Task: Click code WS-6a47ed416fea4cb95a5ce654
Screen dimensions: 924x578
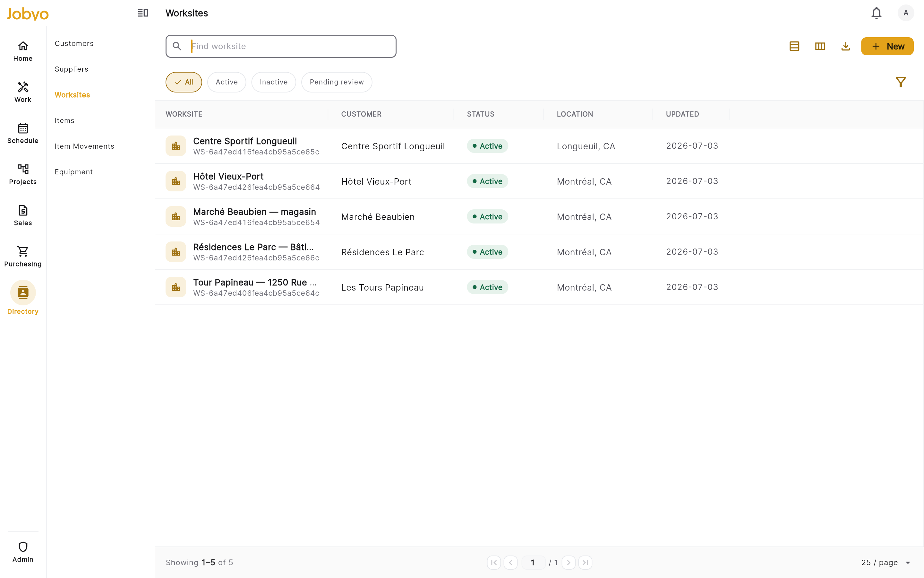Action: [x=257, y=223]
